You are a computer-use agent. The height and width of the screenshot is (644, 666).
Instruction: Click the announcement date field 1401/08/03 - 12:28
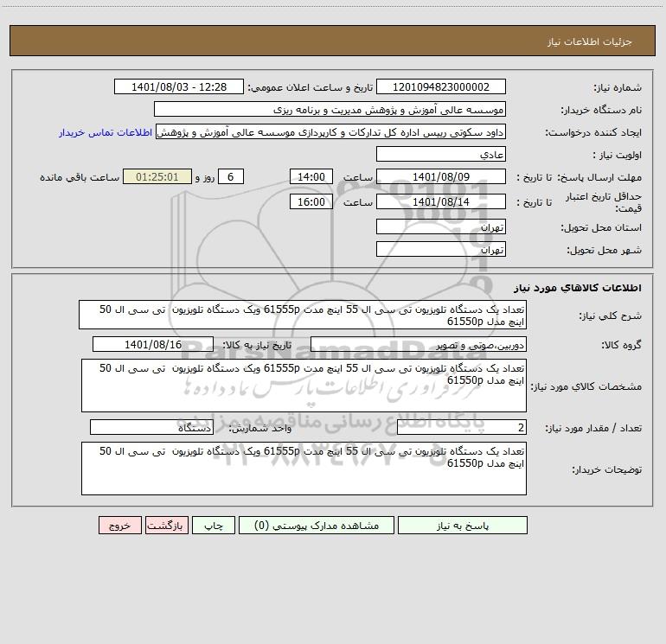(179, 86)
